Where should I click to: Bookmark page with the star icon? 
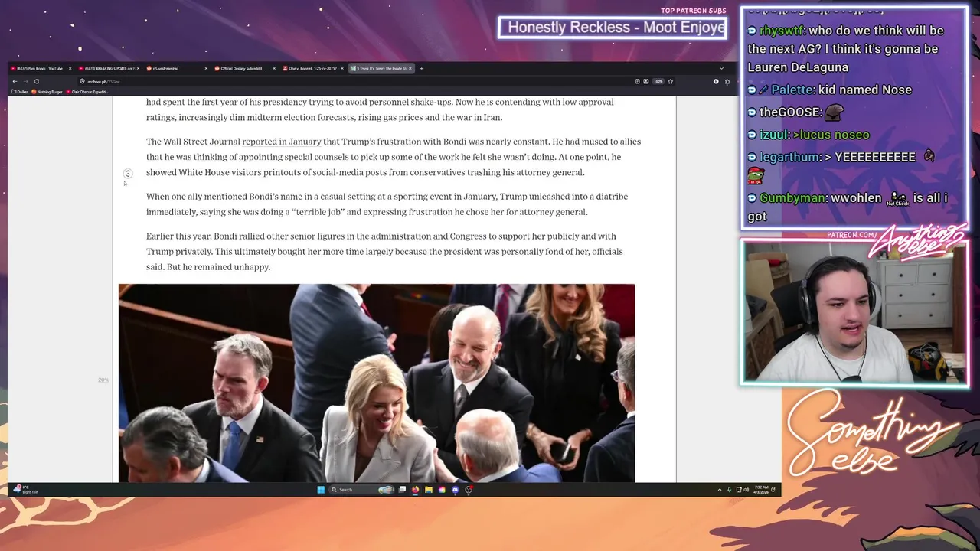coord(671,81)
